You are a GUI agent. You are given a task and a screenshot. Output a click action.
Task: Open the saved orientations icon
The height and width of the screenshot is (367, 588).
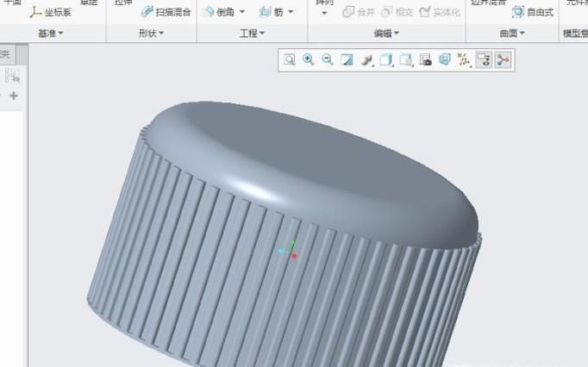(385, 59)
